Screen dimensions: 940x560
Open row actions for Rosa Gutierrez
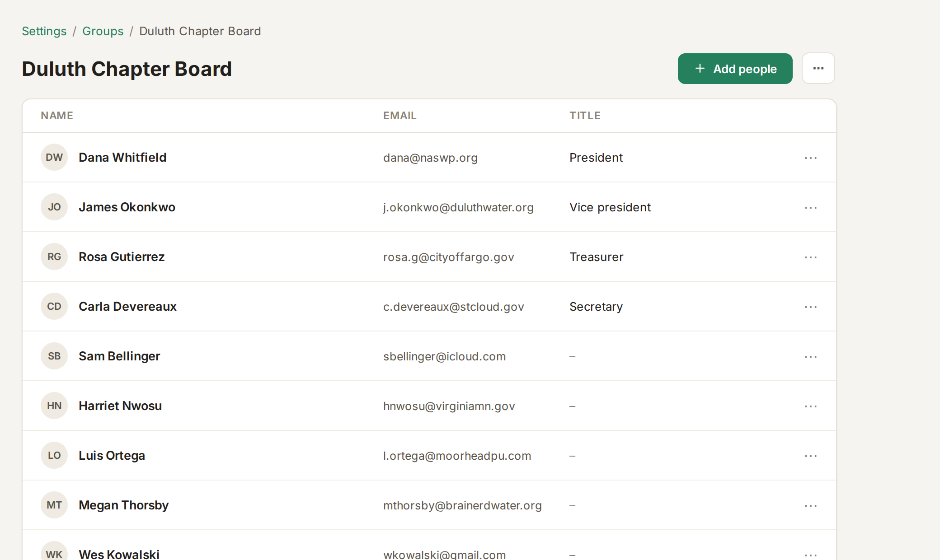tap(811, 257)
